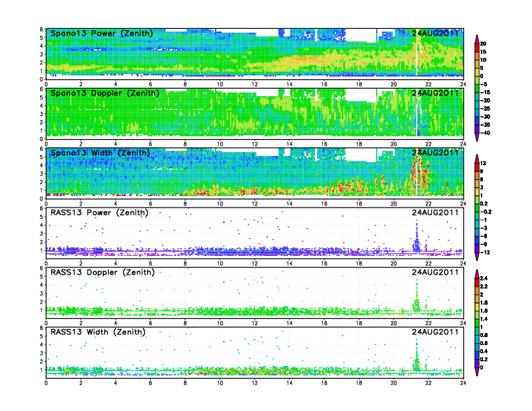Viewport: 532px width, 411px height.
Task: Click the 20 label on the top colorbar
Action: [483, 44]
